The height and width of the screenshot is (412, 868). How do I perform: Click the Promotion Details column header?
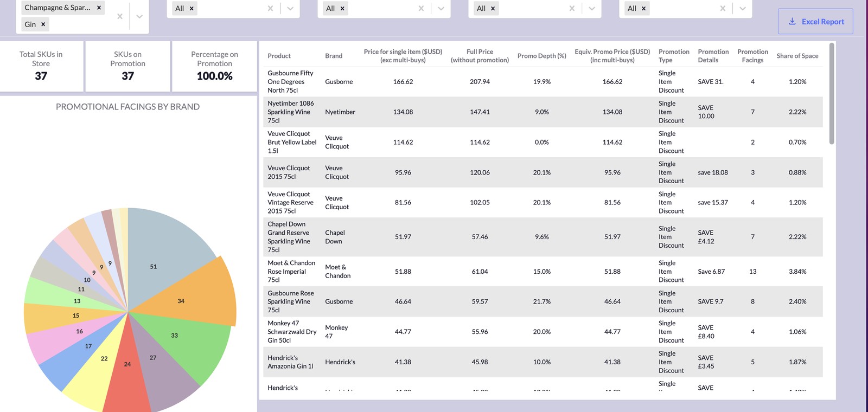tap(713, 56)
